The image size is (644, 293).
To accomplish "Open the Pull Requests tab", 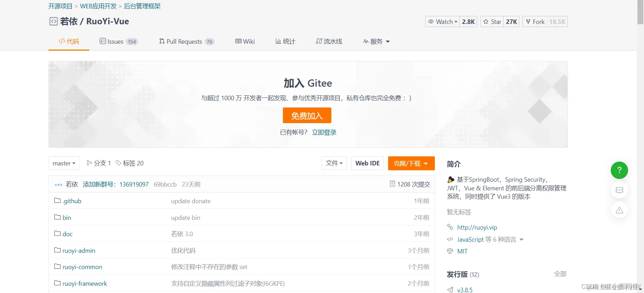I will tap(187, 42).
